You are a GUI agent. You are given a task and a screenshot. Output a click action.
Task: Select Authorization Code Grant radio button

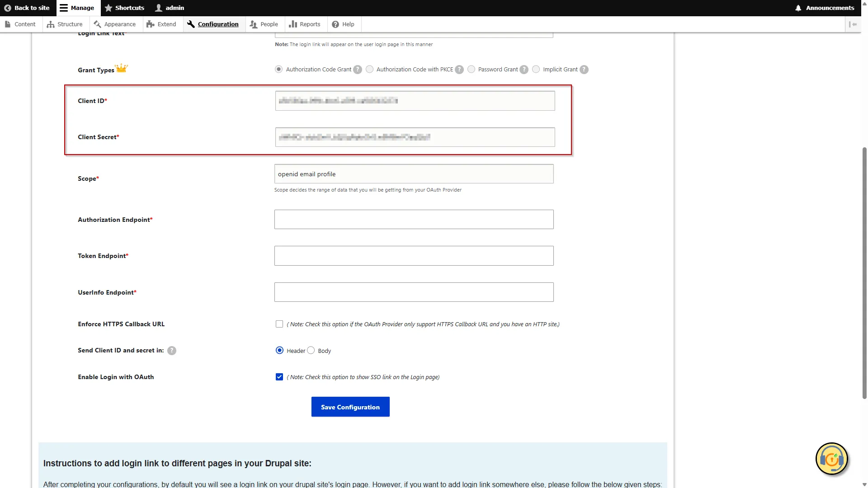coord(278,69)
